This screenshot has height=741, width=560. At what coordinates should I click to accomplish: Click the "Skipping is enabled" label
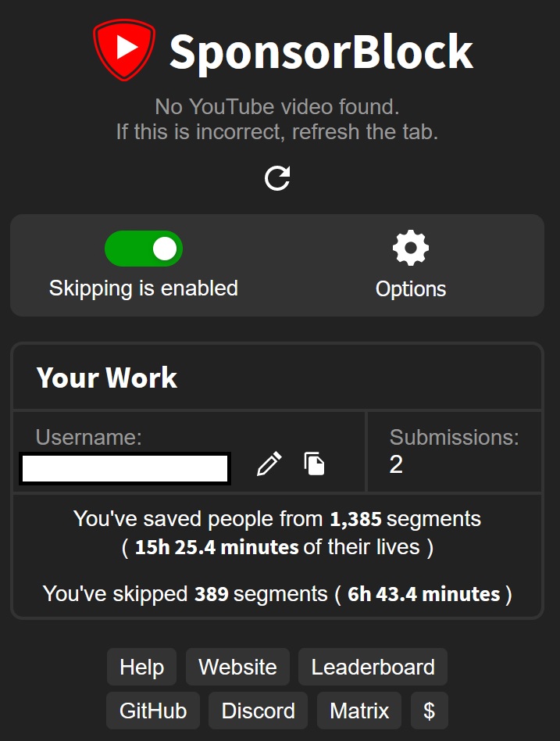tap(144, 288)
